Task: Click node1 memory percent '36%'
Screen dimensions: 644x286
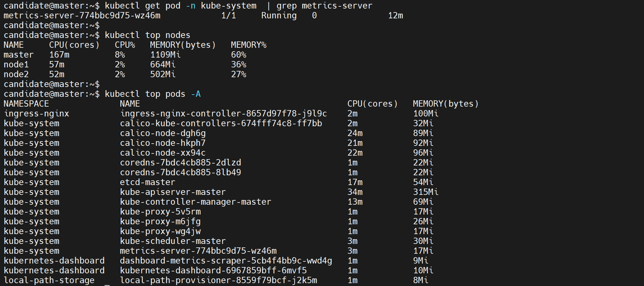Action: (239, 65)
